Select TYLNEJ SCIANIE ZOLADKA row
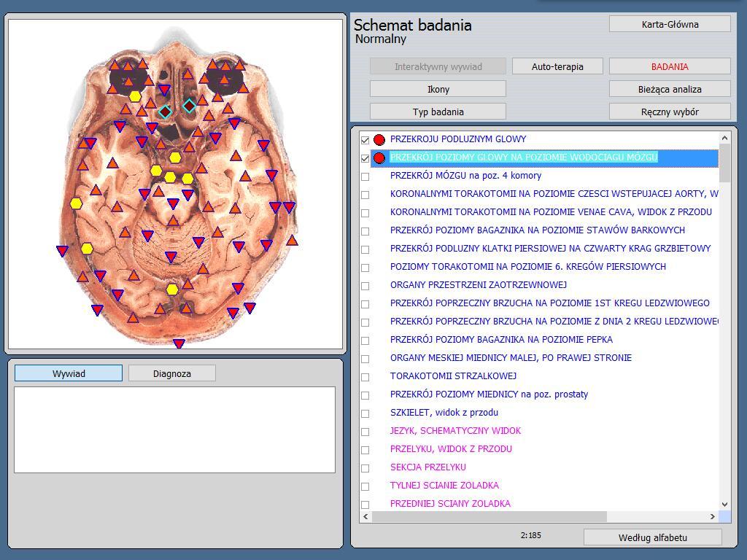 click(x=444, y=485)
